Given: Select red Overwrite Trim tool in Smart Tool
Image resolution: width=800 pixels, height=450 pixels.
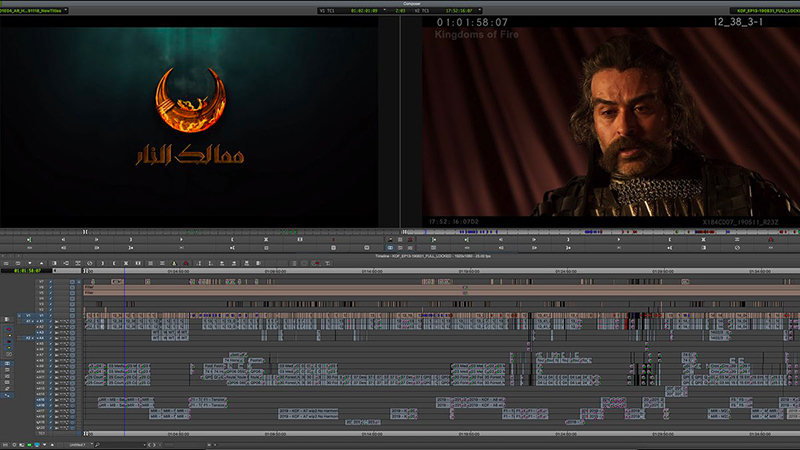Looking at the screenshot, I should (9, 341).
